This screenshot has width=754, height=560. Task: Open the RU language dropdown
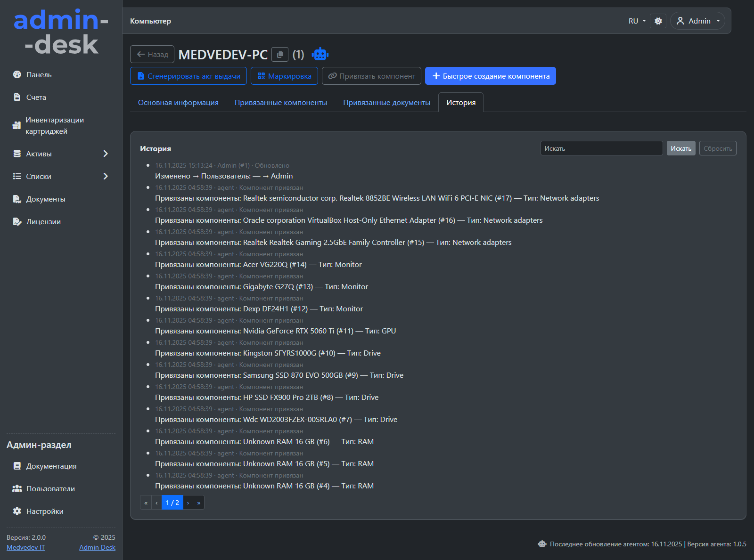tap(637, 21)
